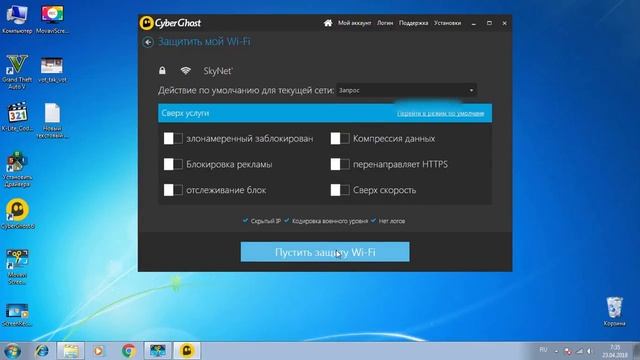Image resolution: width=640 pixels, height=360 pixels.
Task: Click 'Пустить защиту Wi-Fi' button
Action: click(x=325, y=252)
